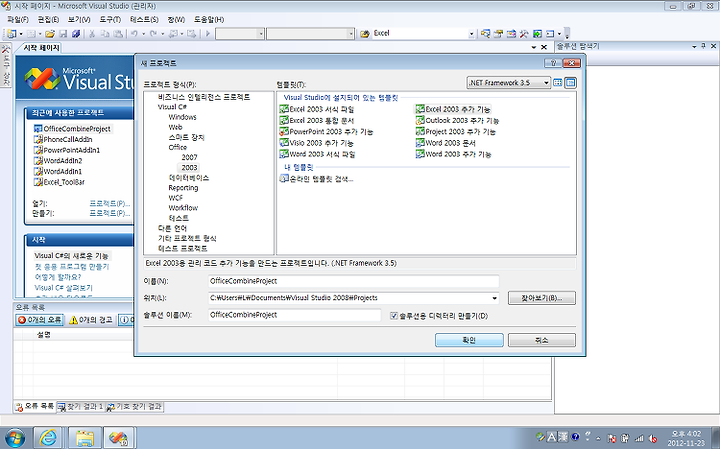Viewport: 720px width, 449px height.
Task: Select the 다른 언어 project type
Action: pyautogui.click(x=172, y=228)
